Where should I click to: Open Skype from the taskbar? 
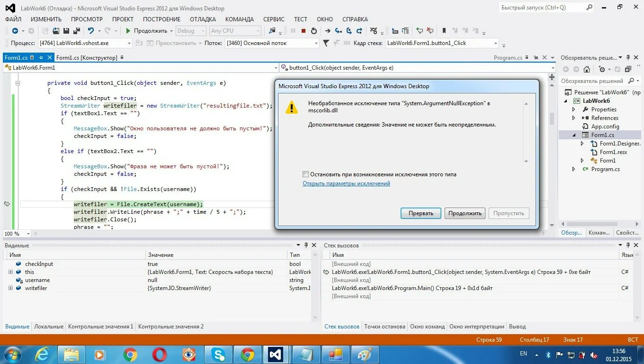[x=218, y=354]
